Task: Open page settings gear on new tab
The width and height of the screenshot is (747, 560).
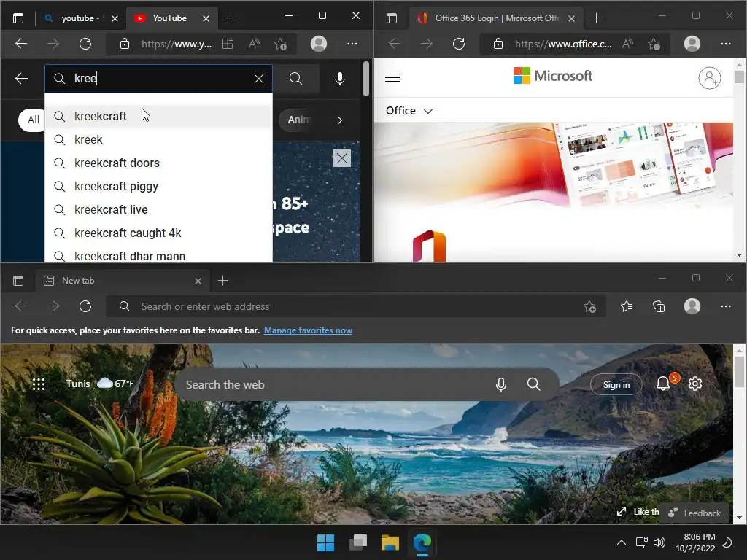Action: (x=695, y=384)
